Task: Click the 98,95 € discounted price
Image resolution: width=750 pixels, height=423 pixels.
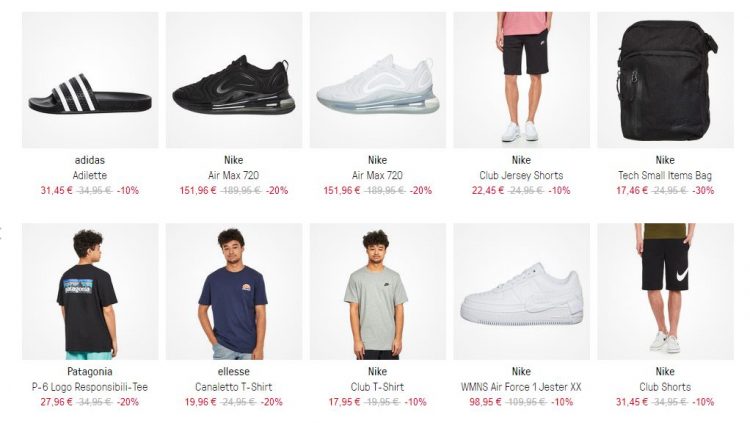Action: [485, 402]
